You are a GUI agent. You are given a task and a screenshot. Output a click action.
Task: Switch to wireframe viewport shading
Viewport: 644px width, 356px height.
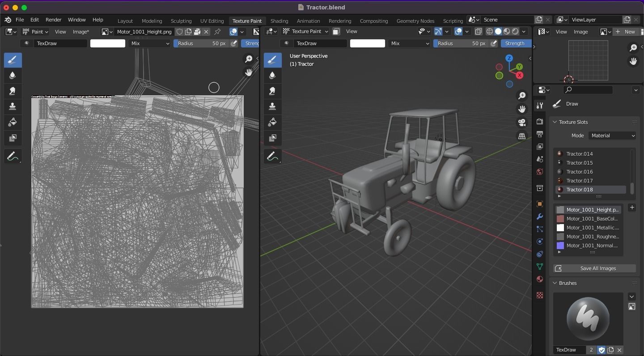point(490,31)
